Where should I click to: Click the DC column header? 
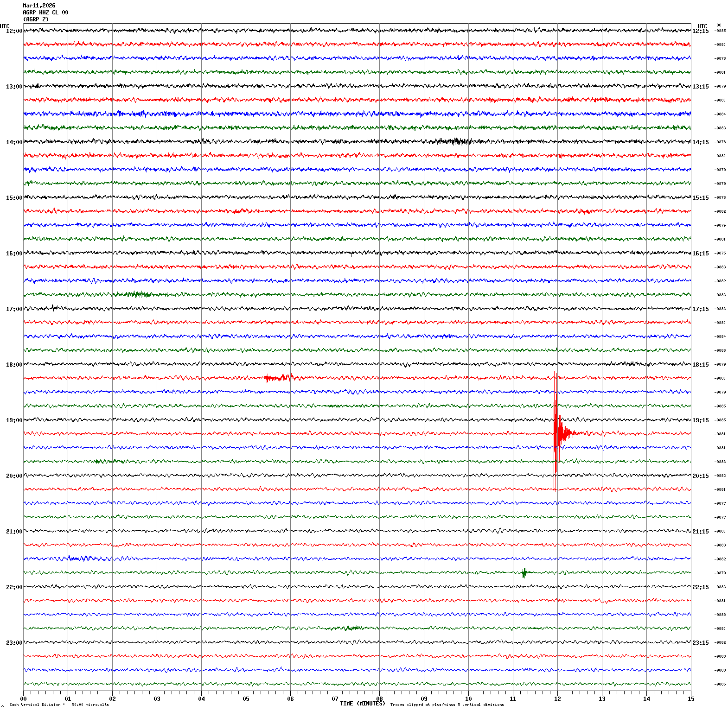tap(719, 25)
